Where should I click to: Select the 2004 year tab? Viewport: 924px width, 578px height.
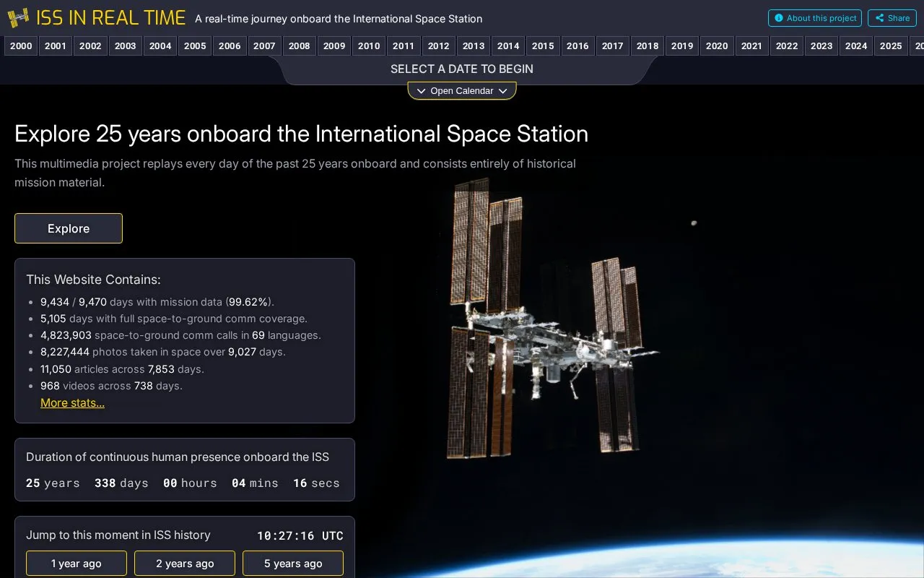[x=160, y=46]
